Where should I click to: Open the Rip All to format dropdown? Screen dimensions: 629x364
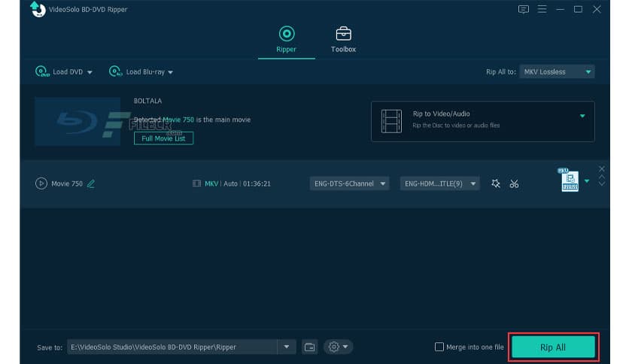[557, 71]
